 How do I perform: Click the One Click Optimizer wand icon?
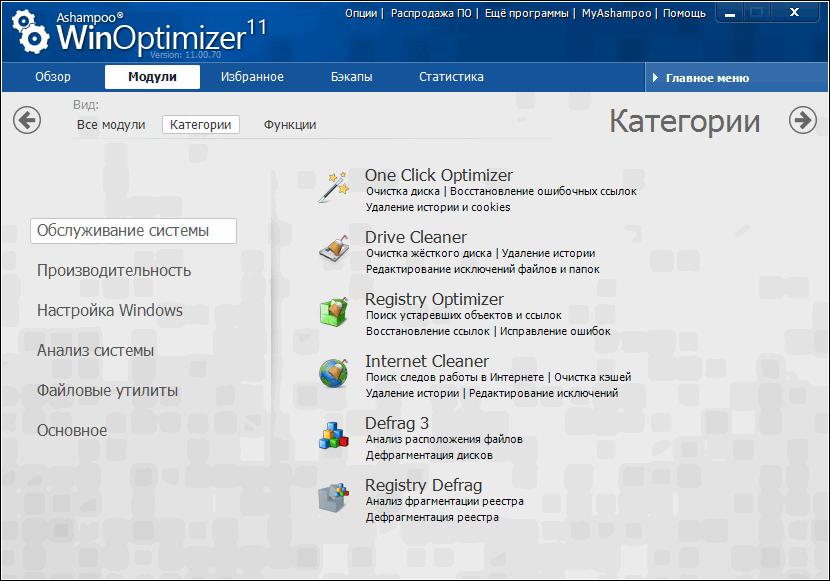pyautogui.click(x=333, y=187)
